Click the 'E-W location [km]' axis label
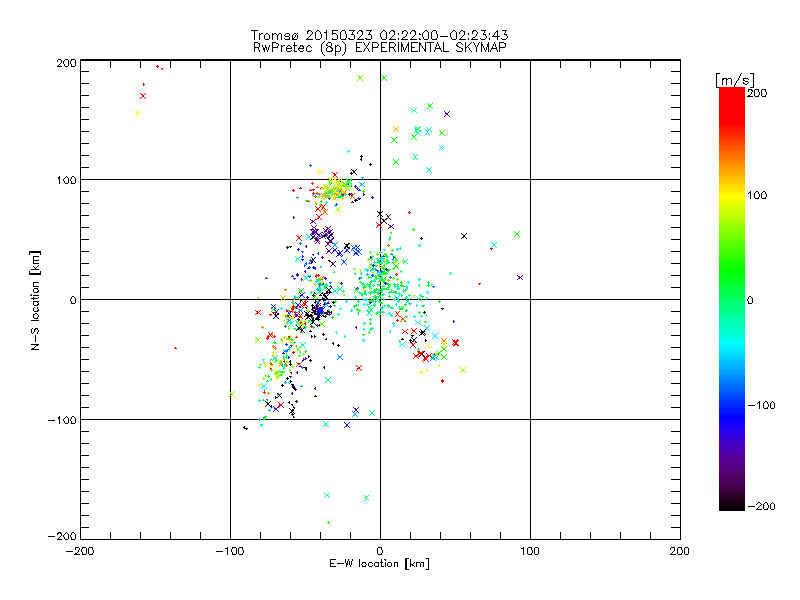Viewport: 800px width, 600px height. point(380,564)
